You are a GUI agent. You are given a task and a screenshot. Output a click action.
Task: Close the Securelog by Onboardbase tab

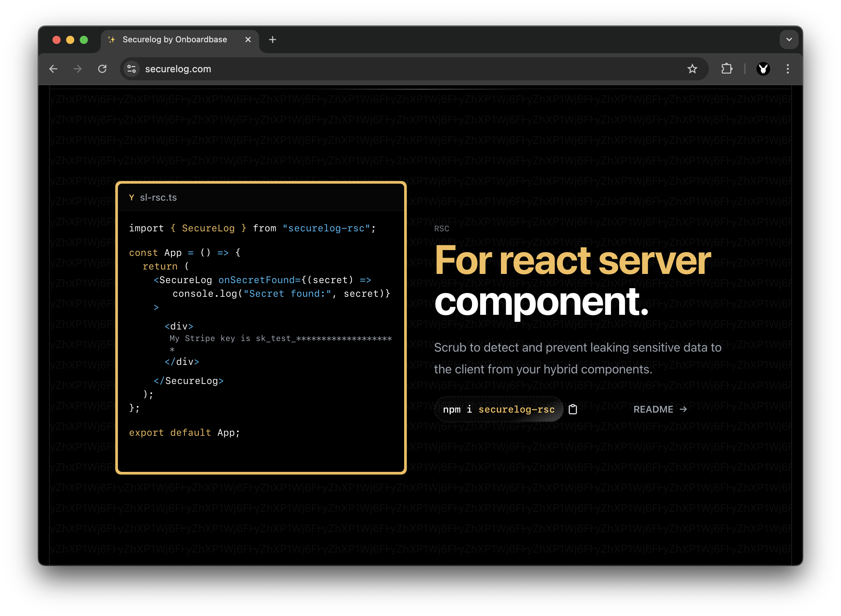(248, 40)
